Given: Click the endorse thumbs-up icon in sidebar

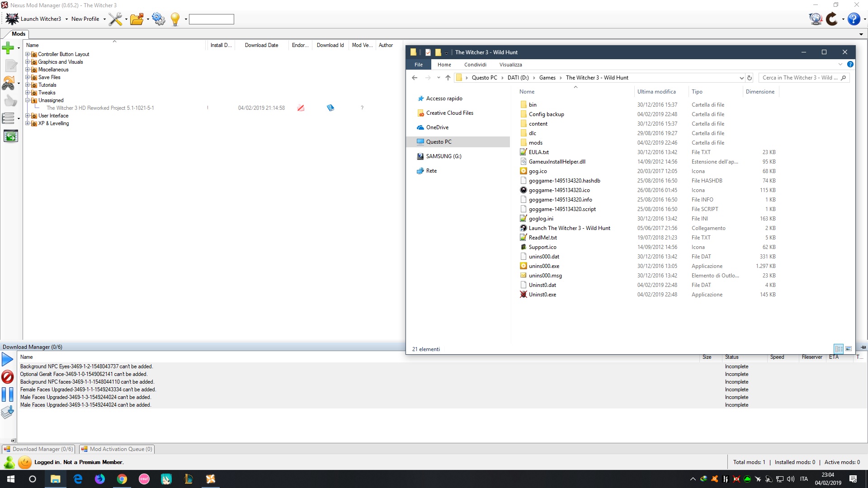Looking at the screenshot, I should point(10,101).
